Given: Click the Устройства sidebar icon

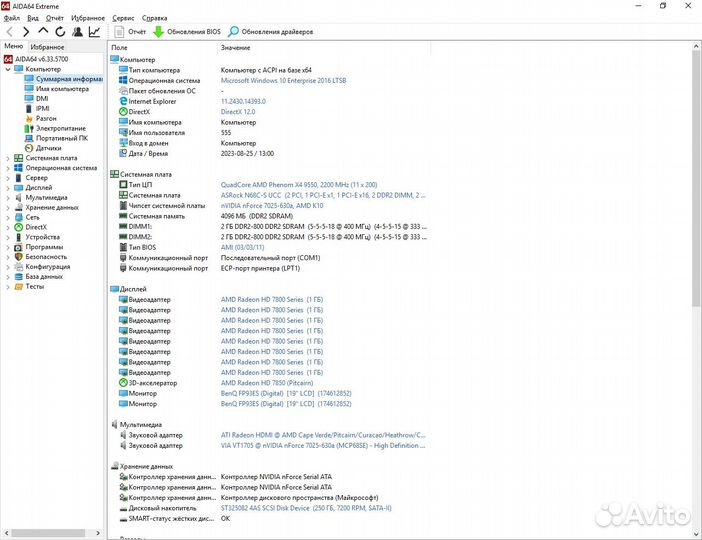Looking at the screenshot, I should point(18,237).
